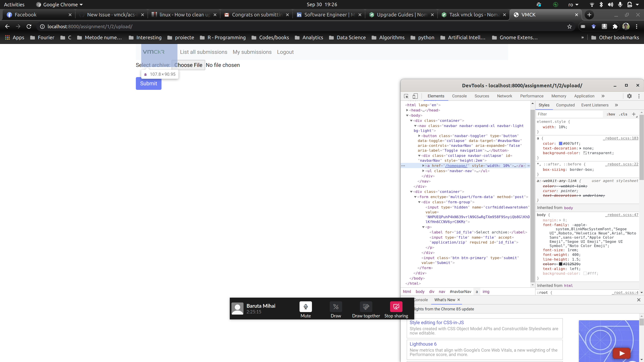This screenshot has width=644, height=362.
Task: Open the transparent background-color swatch
Action: tap(585, 153)
